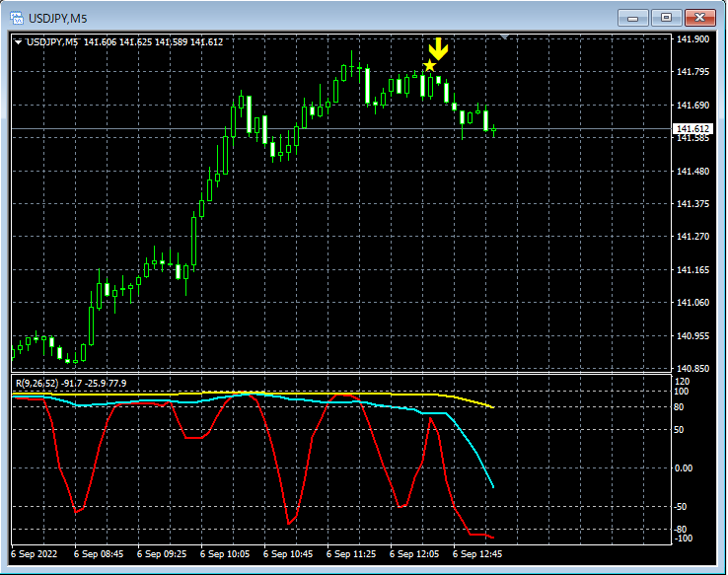Click the USDJPY chart window icon
The height and width of the screenshot is (575, 728).
coord(17,18)
